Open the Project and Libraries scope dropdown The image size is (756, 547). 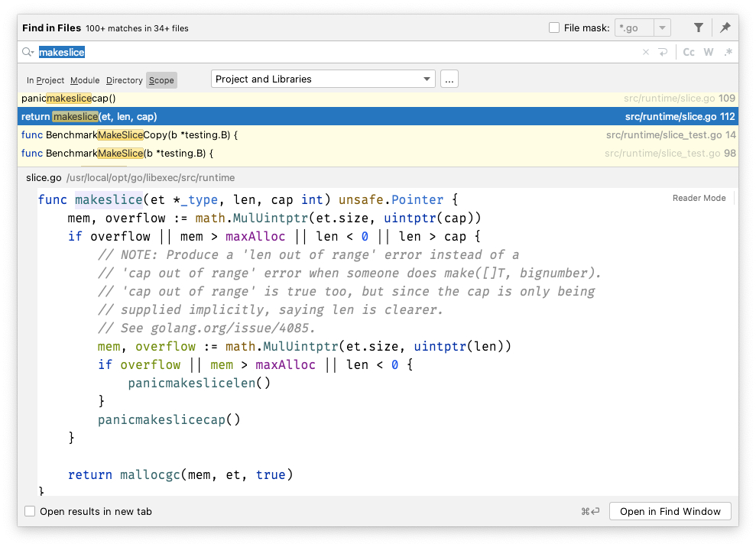(x=323, y=79)
